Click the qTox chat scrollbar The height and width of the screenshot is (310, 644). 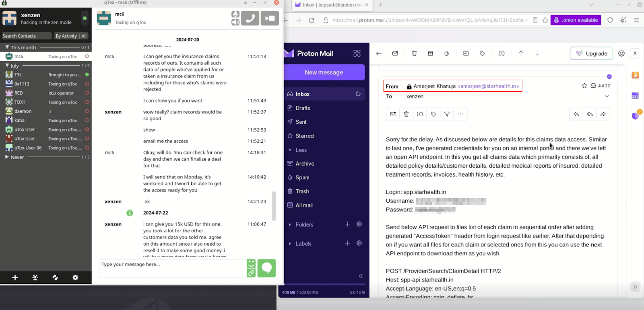coord(274,206)
